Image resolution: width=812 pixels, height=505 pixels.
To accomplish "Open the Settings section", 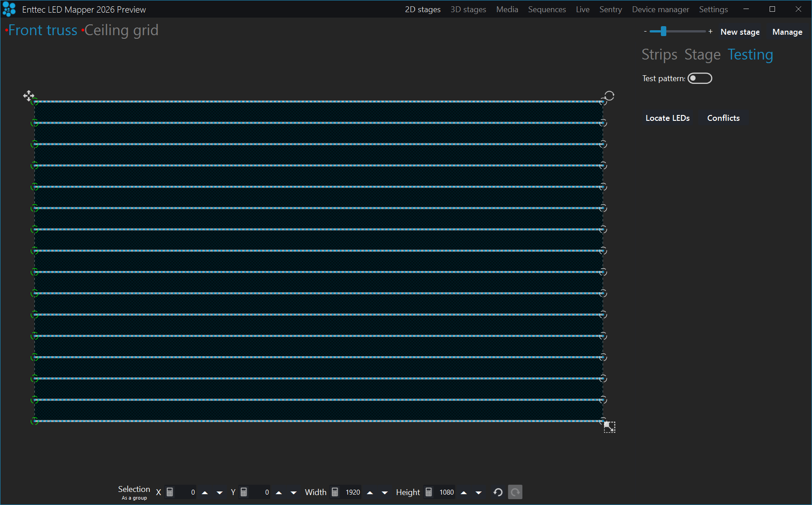I will tap(713, 9).
